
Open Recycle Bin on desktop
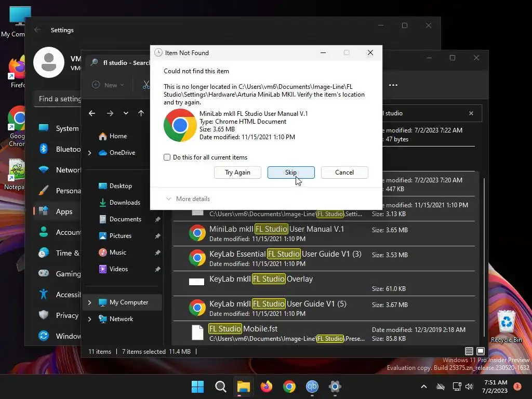[x=506, y=326]
